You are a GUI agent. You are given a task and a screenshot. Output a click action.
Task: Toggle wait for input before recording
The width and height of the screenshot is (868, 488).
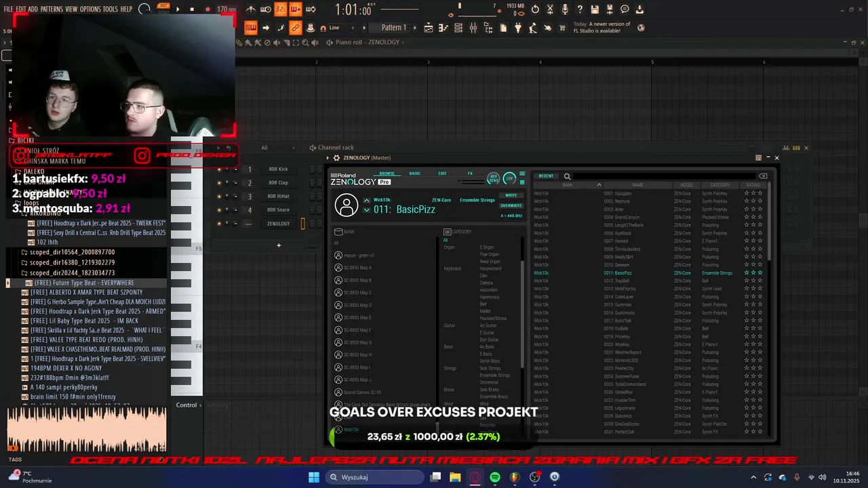(x=266, y=9)
